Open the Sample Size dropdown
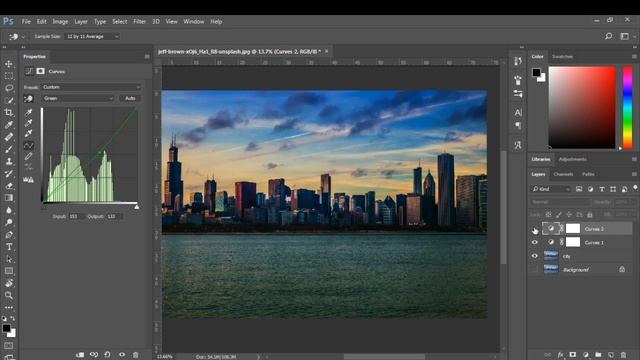 point(92,36)
